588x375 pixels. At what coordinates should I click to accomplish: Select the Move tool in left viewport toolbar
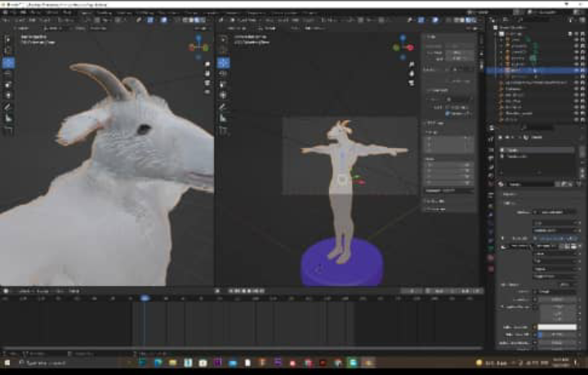(x=8, y=62)
